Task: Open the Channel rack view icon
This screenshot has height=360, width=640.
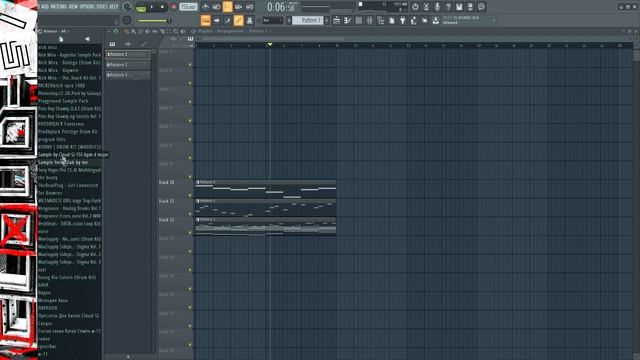Action: (358, 20)
